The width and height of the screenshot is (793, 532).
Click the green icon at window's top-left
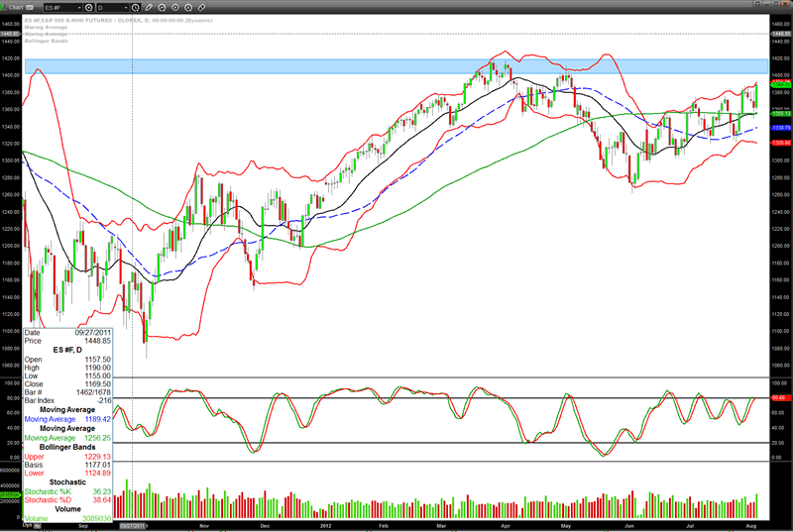(4, 8)
